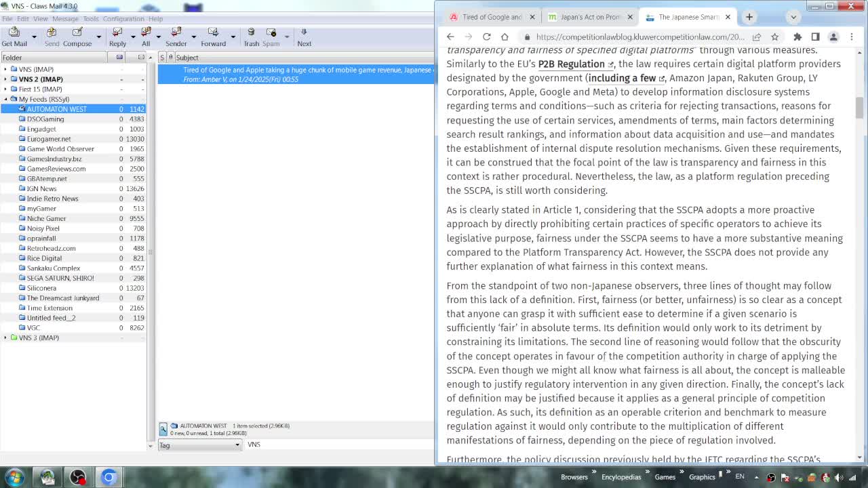Reload the page in the browser
Viewport: 868px width, 488px height.
click(486, 37)
